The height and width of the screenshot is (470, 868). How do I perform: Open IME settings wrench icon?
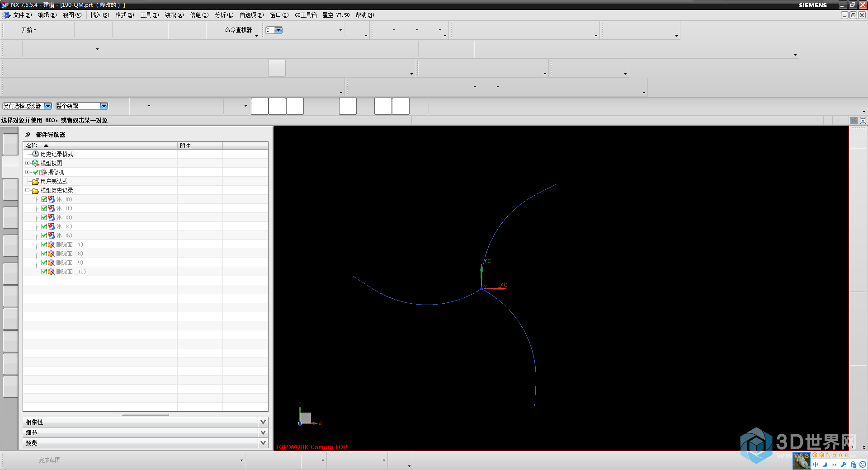tap(844, 465)
